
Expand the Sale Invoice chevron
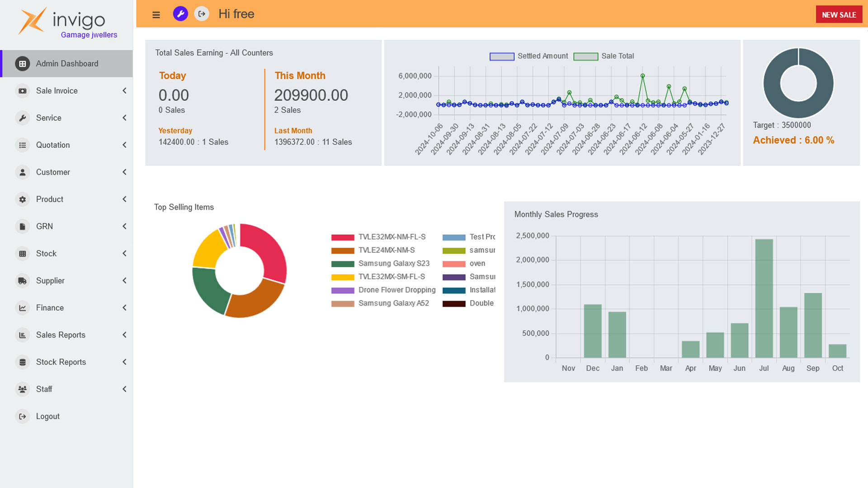pyautogui.click(x=124, y=91)
